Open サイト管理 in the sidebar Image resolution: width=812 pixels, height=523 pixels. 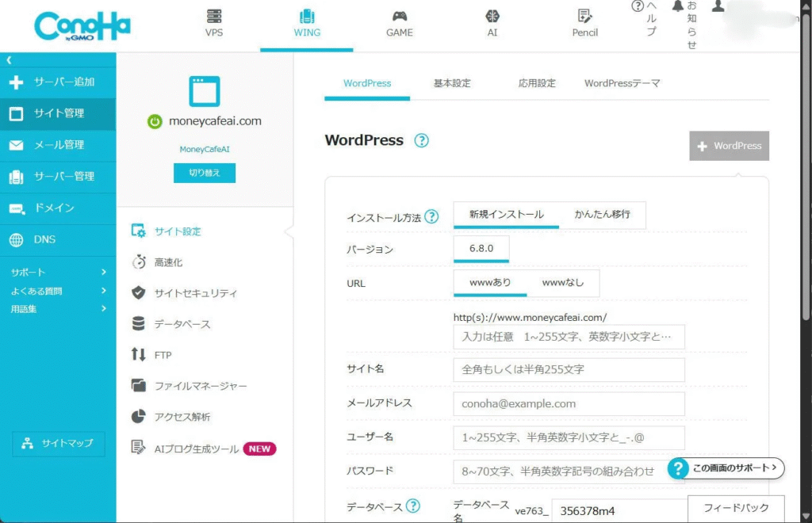pos(58,113)
